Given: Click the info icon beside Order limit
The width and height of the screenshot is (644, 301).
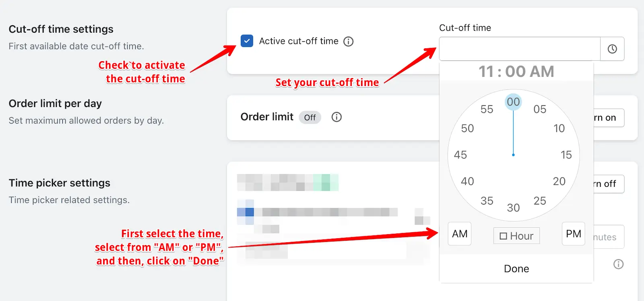Looking at the screenshot, I should (x=336, y=117).
